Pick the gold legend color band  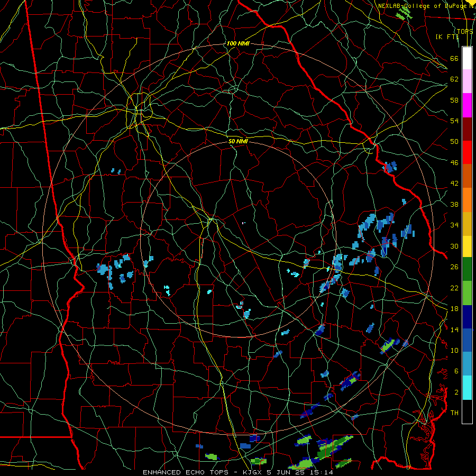click(x=467, y=224)
